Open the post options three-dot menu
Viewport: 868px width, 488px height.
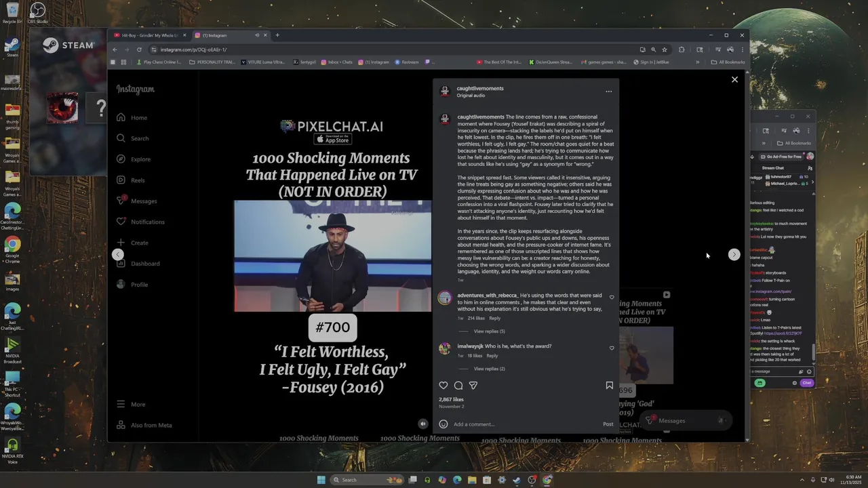click(608, 91)
